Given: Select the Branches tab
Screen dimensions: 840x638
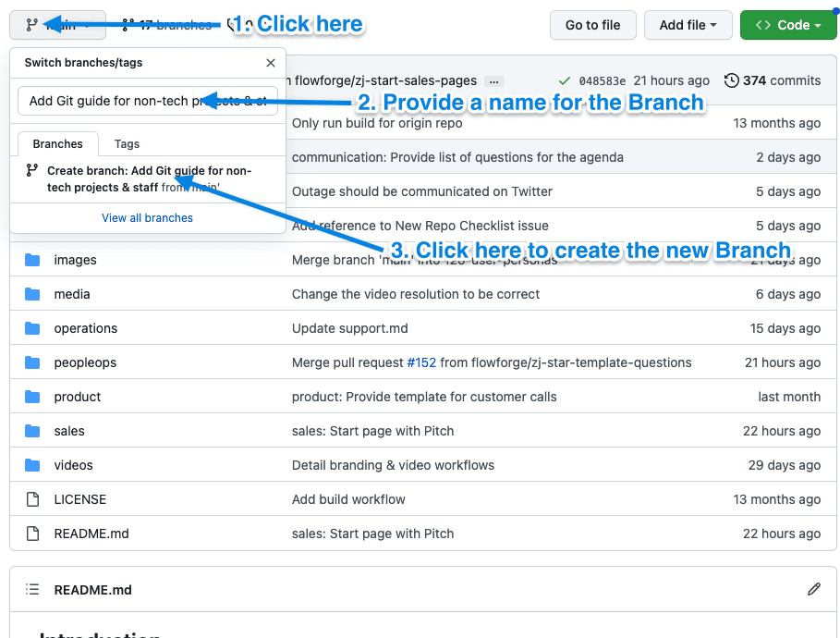Looking at the screenshot, I should pyautogui.click(x=57, y=143).
